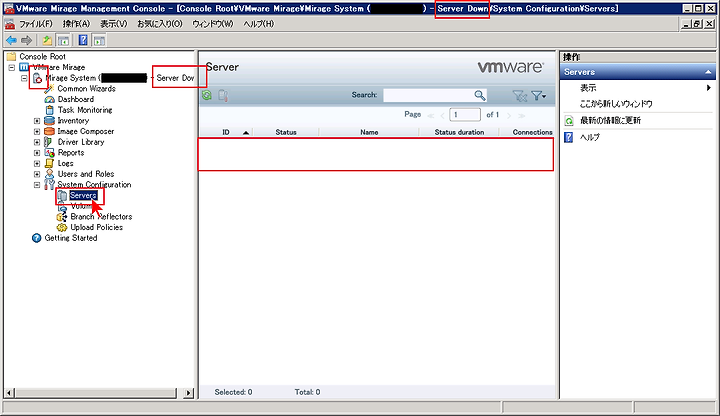Open the 操作(A) menu
Viewport: 720px width, 416px height.
pyautogui.click(x=76, y=24)
